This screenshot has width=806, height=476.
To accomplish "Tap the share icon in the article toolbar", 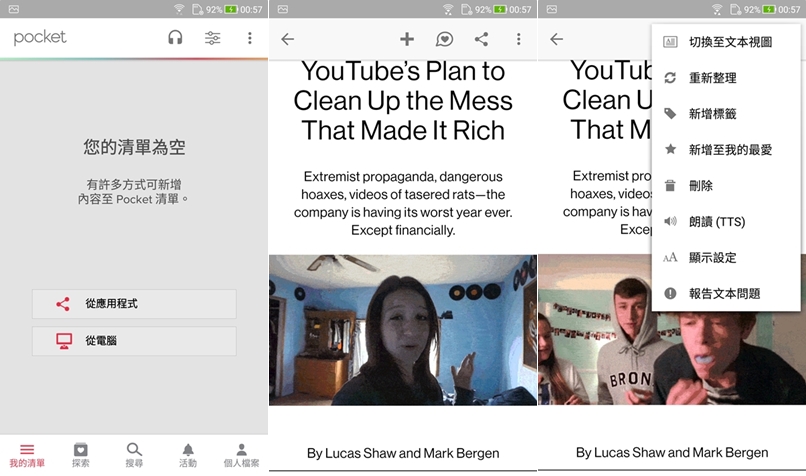I will pyautogui.click(x=481, y=39).
